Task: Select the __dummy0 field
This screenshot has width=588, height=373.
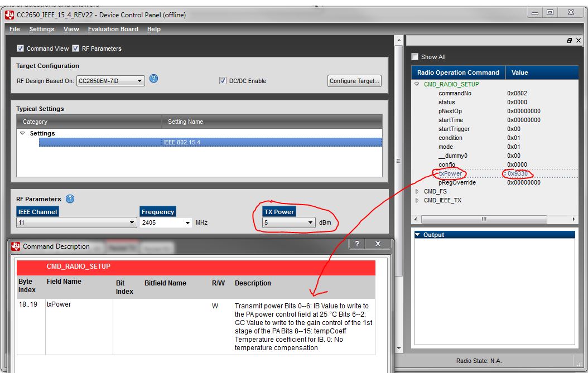Action: pyautogui.click(x=453, y=156)
